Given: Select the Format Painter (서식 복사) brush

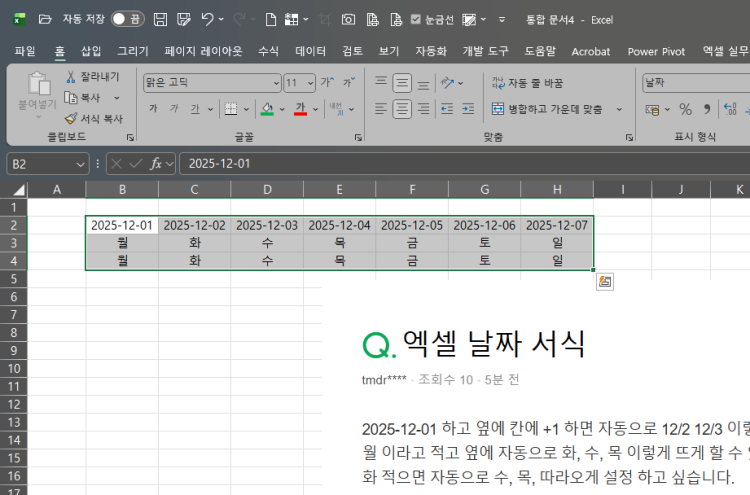Looking at the screenshot, I should [x=71, y=118].
